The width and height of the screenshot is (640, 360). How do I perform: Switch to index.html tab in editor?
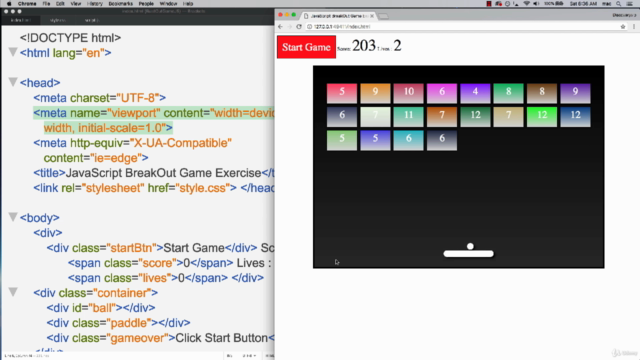pyautogui.click(x=20, y=20)
